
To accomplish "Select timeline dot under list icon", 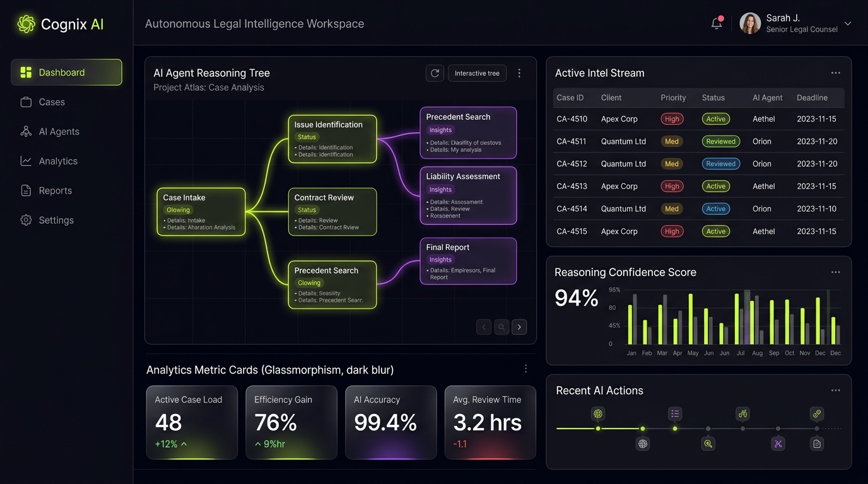I will coord(675,429).
